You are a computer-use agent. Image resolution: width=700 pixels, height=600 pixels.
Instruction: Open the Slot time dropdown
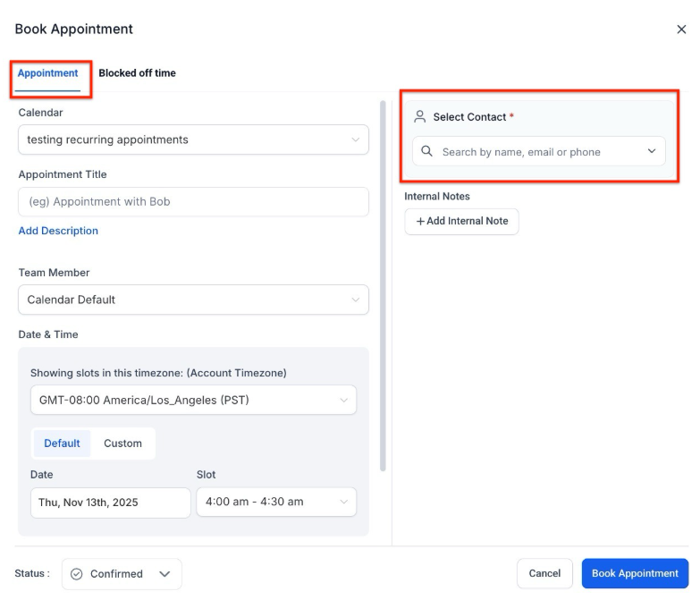click(275, 502)
